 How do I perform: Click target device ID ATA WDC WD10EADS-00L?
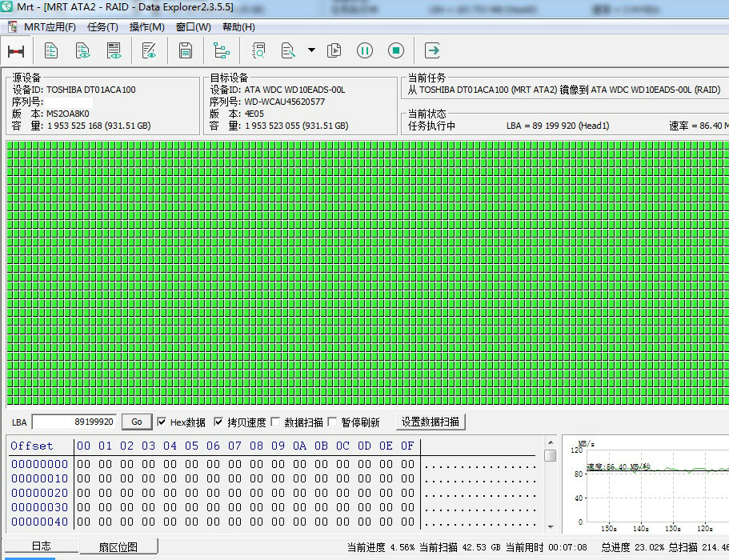point(294,90)
